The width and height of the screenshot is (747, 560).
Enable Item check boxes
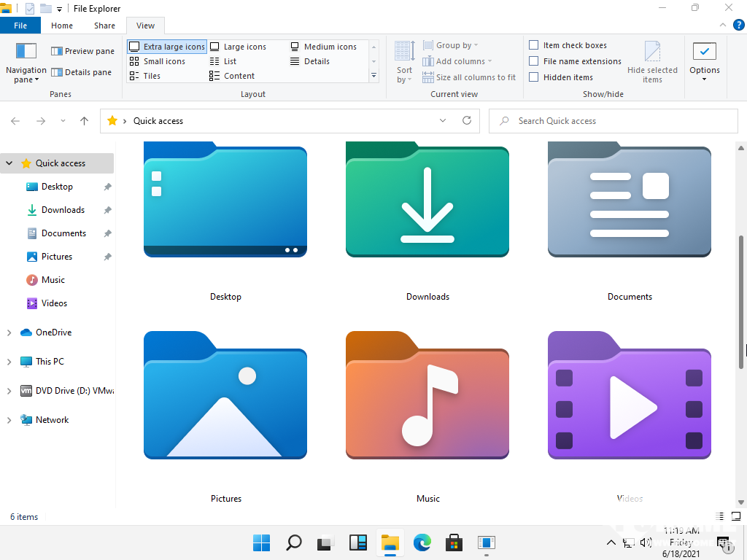534,45
